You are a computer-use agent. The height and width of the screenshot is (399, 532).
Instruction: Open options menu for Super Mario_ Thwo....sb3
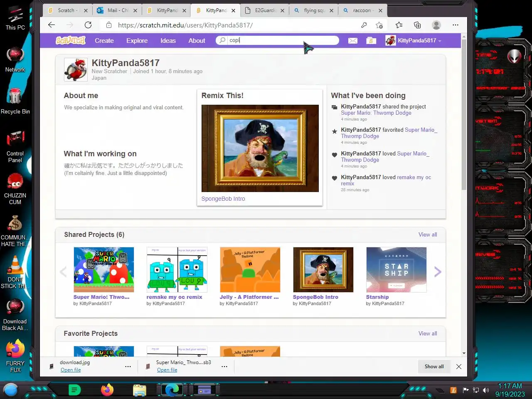click(x=224, y=366)
